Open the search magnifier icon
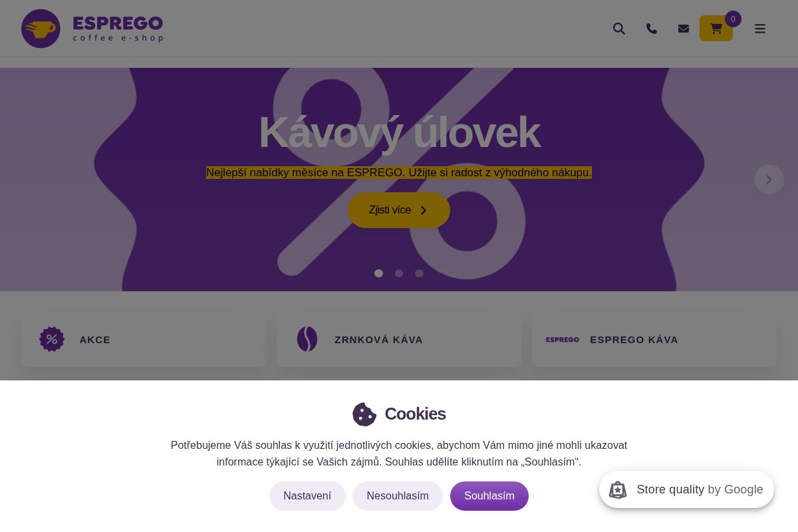The image size is (798, 532). tap(619, 29)
